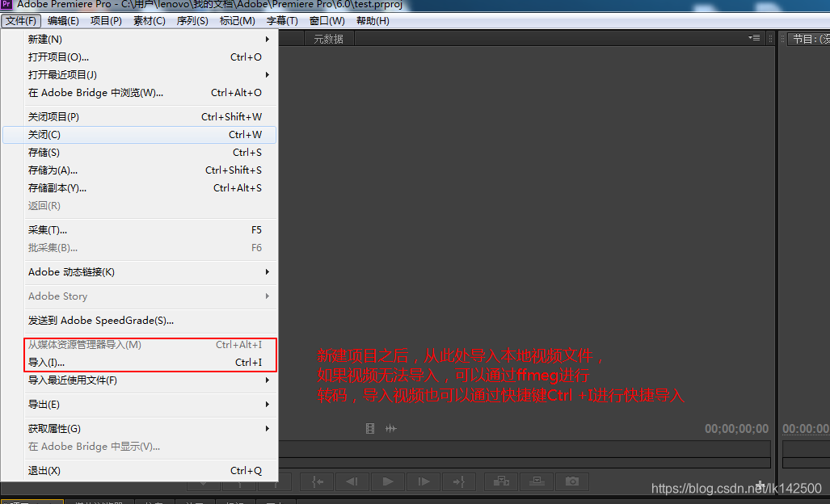This screenshot has width=830, height=504.
Task: Expand the Adobe 动态链接(K) submenu
Action: [140, 272]
